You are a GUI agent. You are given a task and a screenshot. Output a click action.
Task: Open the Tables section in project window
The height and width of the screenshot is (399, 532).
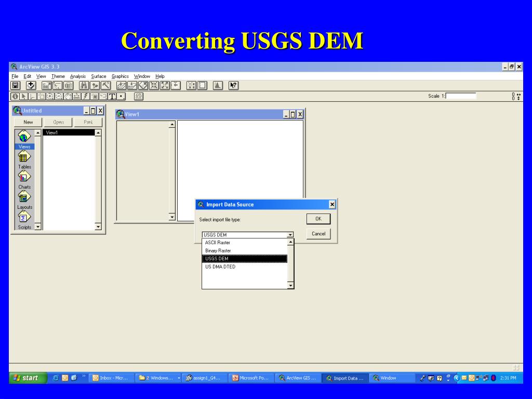tap(24, 160)
